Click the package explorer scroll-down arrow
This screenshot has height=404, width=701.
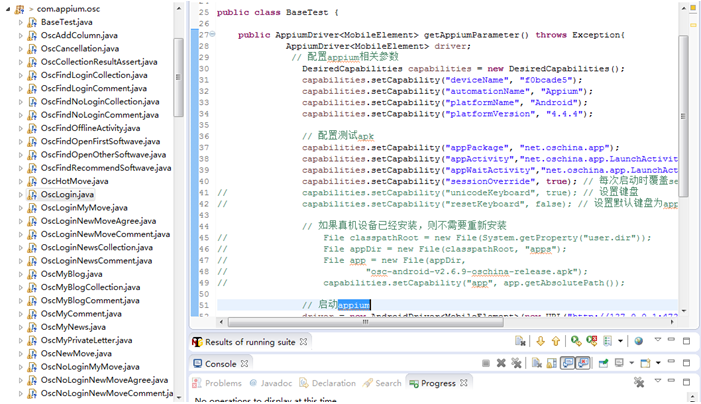click(x=178, y=397)
